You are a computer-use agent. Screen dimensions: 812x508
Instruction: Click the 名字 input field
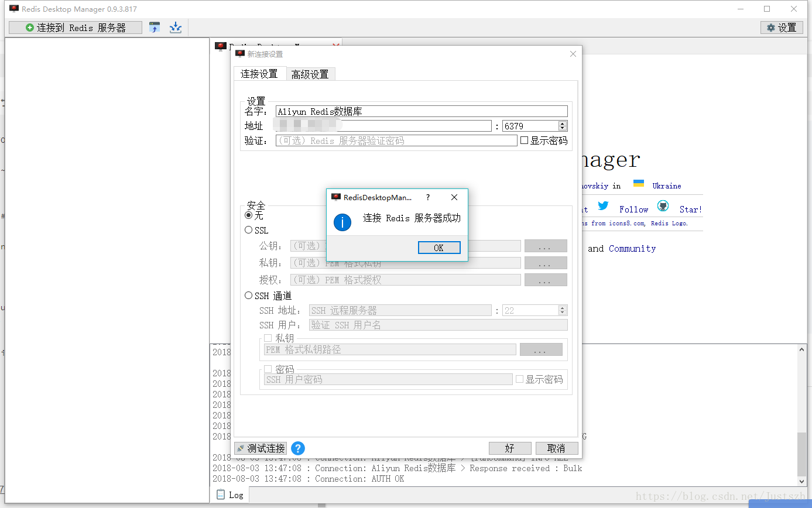click(422, 111)
